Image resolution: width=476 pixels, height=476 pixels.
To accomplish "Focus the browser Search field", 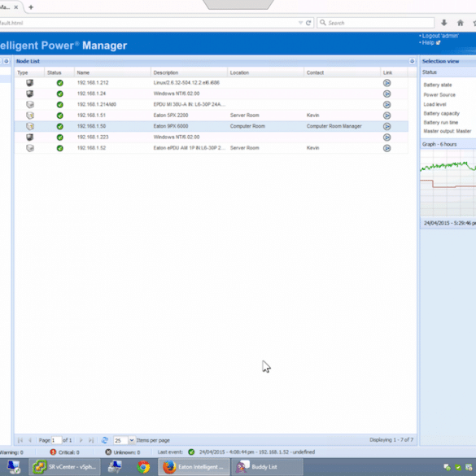I will (376, 23).
